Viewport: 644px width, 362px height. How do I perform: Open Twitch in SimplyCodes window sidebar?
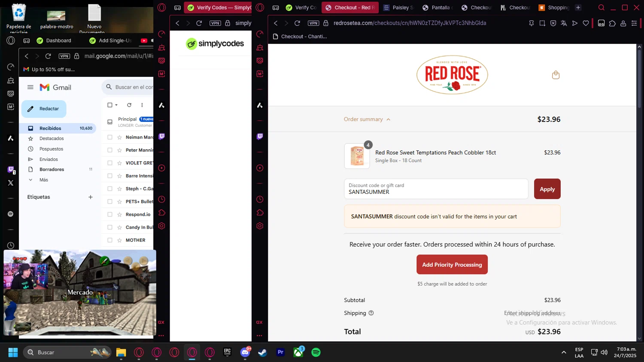[x=161, y=136]
